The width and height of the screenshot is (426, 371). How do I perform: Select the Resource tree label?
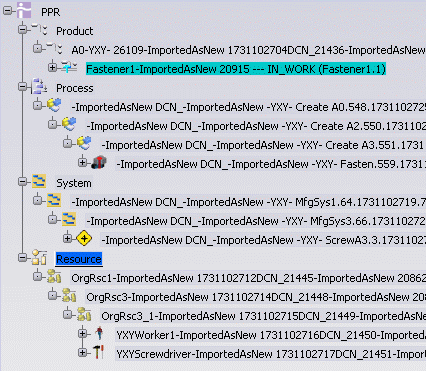pos(79,259)
